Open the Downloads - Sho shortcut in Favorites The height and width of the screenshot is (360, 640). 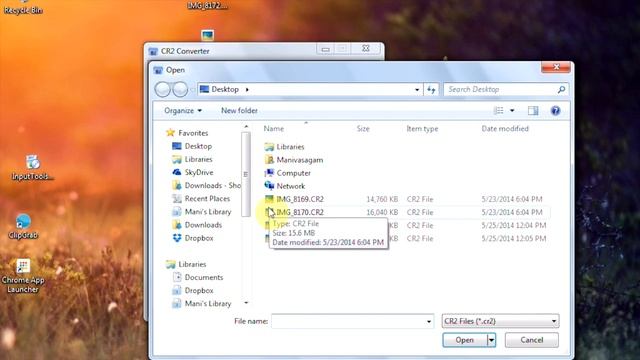[206, 185]
